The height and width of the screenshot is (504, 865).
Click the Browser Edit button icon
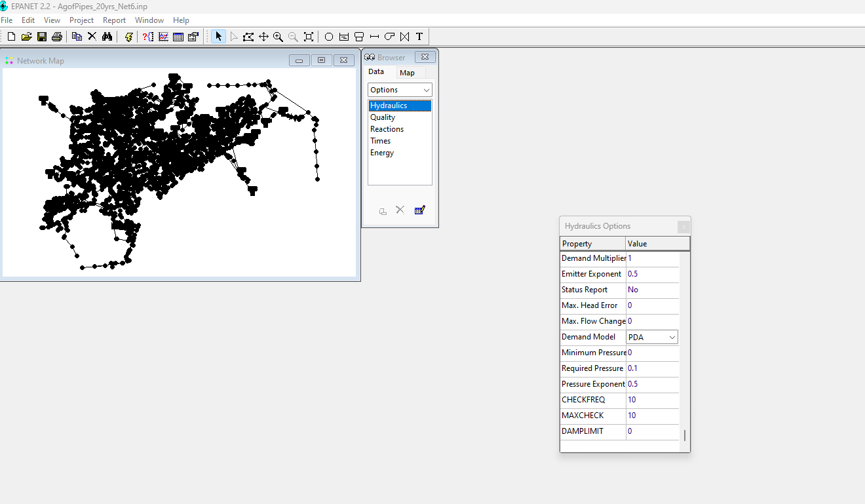coord(419,210)
